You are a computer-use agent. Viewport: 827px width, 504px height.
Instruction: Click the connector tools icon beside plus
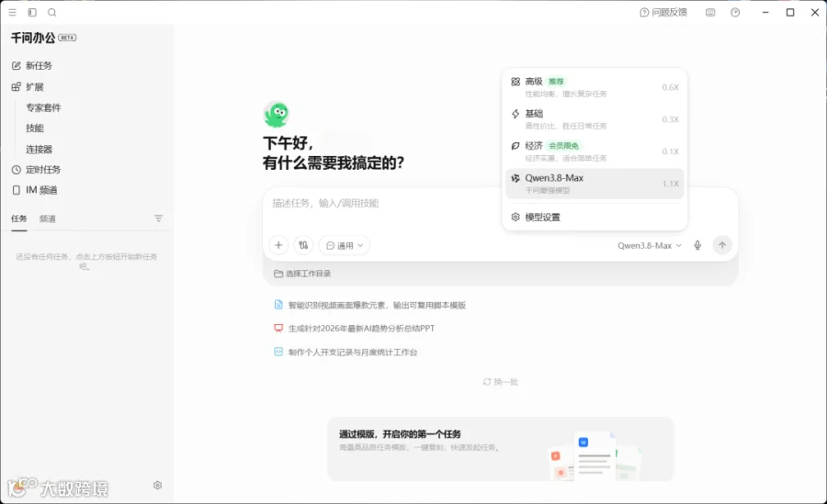[x=303, y=245]
